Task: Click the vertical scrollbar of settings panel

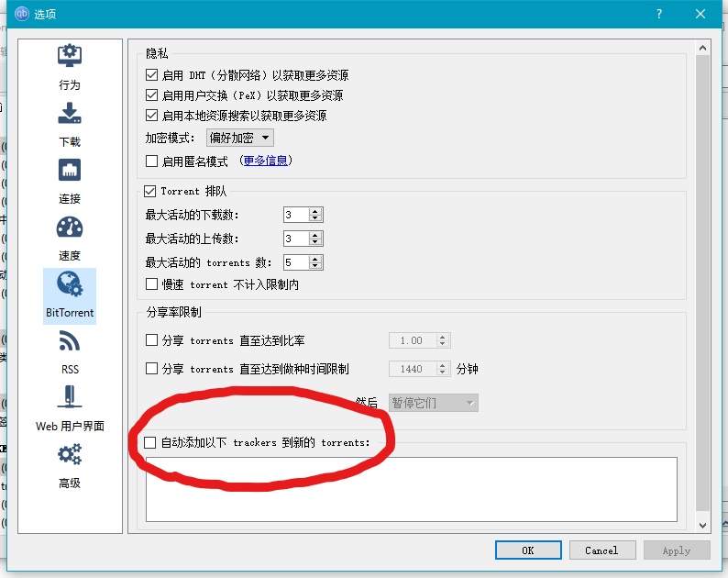Action: (x=703, y=275)
